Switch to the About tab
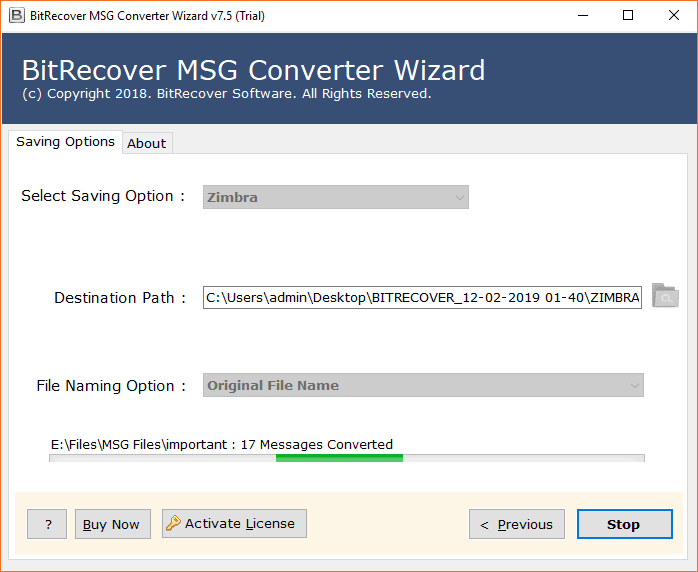 pos(147,143)
